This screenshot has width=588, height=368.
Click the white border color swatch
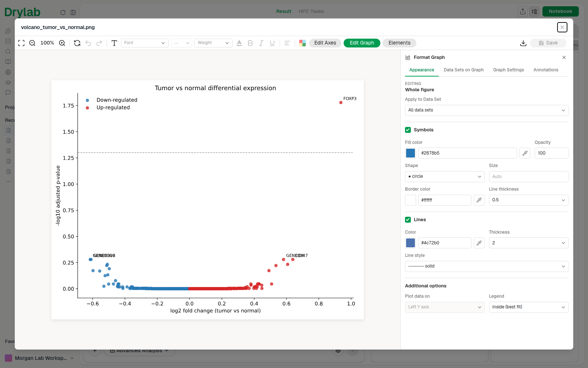point(410,200)
